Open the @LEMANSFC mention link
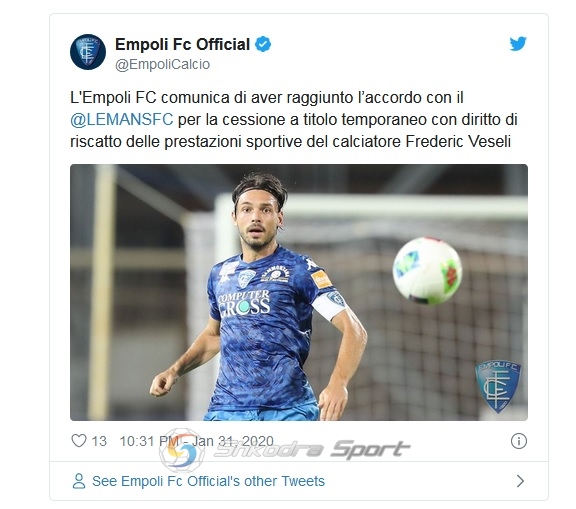 [122, 120]
